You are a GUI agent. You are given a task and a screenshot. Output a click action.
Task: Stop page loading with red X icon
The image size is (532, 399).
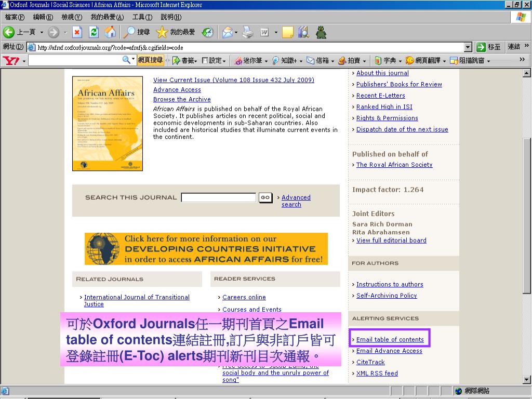pyautogui.click(x=77, y=32)
